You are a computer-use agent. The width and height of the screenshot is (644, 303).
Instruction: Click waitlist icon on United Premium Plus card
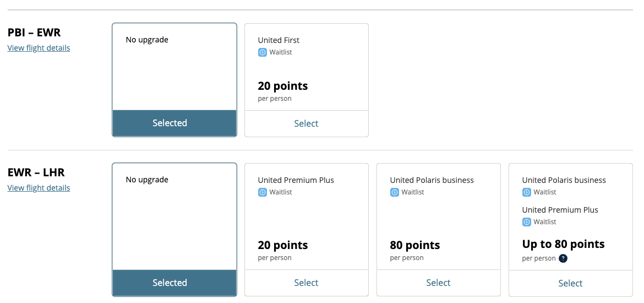(263, 192)
